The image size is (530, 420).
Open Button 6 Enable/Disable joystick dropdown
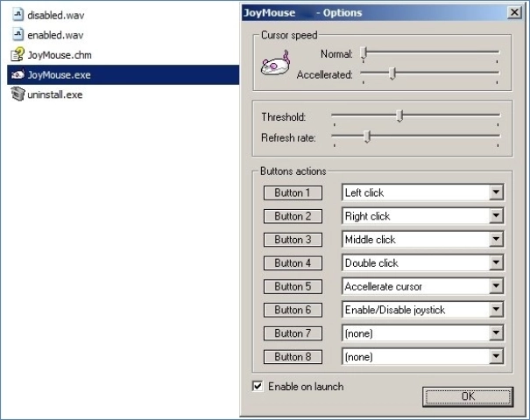point(496,310)
